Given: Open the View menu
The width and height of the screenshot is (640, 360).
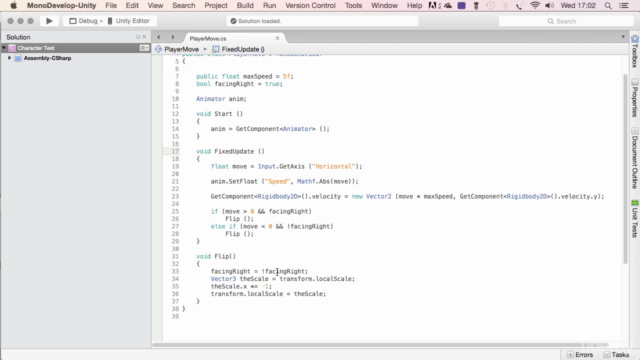Looking at the screenshot, I should click(x=155, y=5).
